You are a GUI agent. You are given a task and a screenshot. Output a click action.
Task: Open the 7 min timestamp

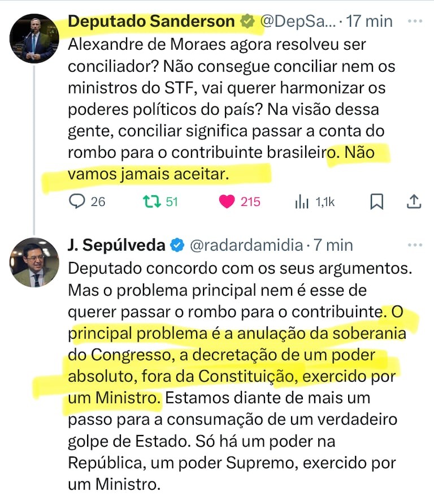[x=333, y=245]
